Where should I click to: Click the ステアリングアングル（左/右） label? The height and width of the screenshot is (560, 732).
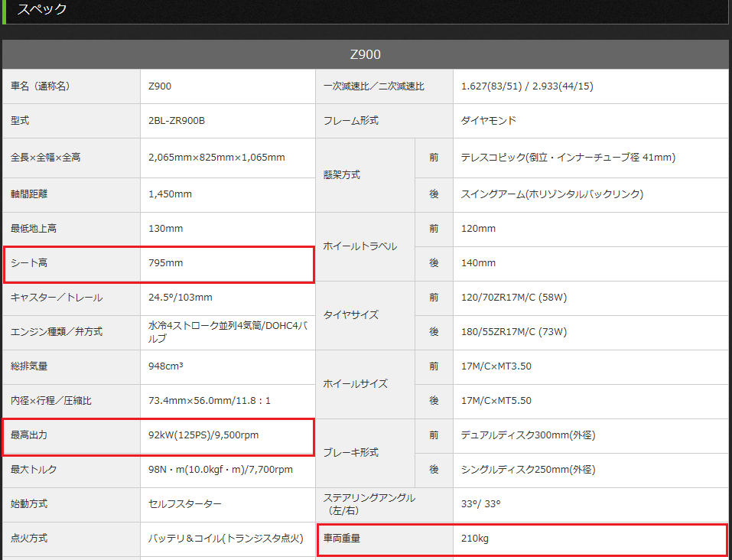point(369,504)
